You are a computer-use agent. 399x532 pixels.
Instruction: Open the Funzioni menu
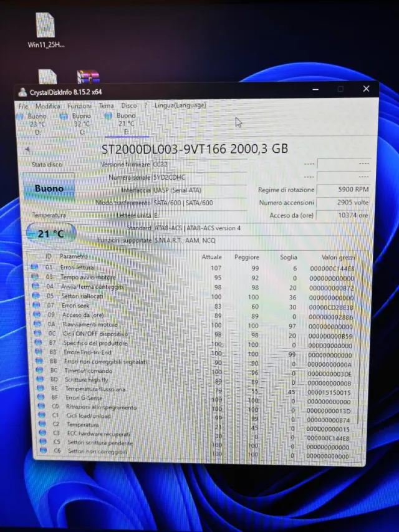pos(79,106)
